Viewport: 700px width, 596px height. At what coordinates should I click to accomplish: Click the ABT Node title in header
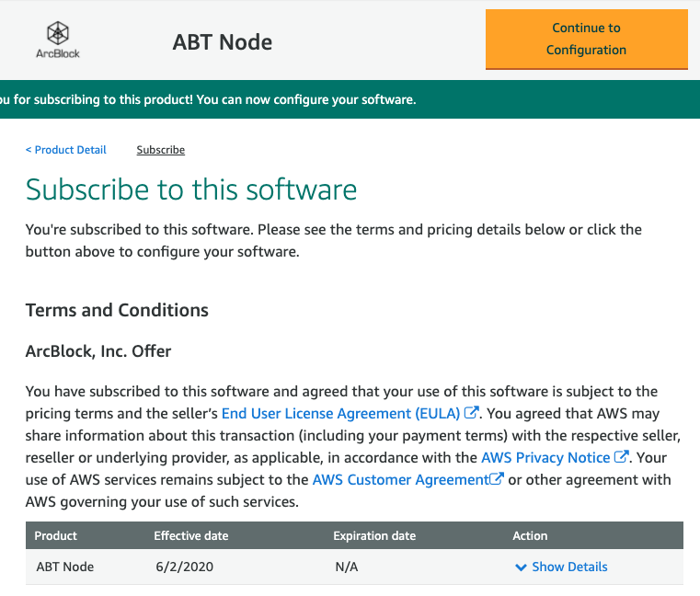click(223, 41)
